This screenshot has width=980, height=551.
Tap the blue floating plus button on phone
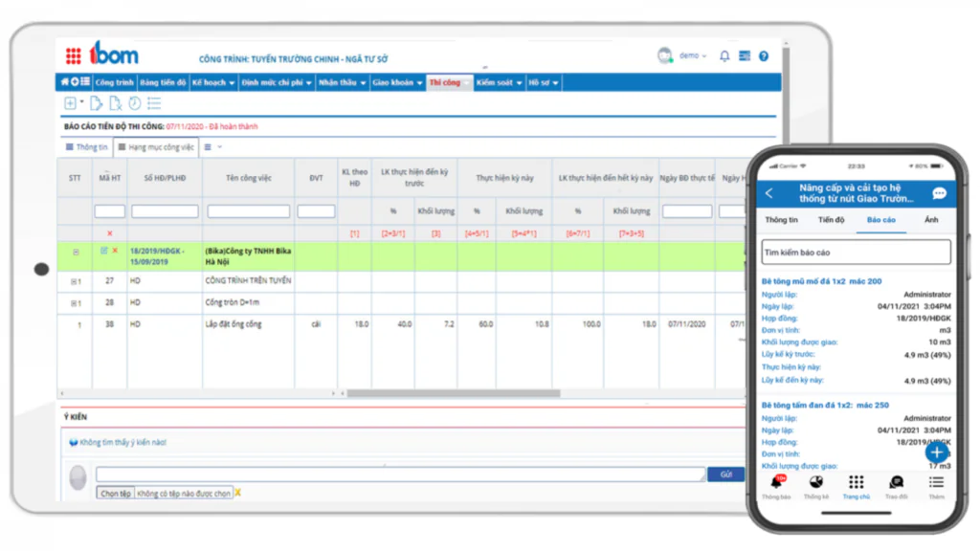point(936,452)
